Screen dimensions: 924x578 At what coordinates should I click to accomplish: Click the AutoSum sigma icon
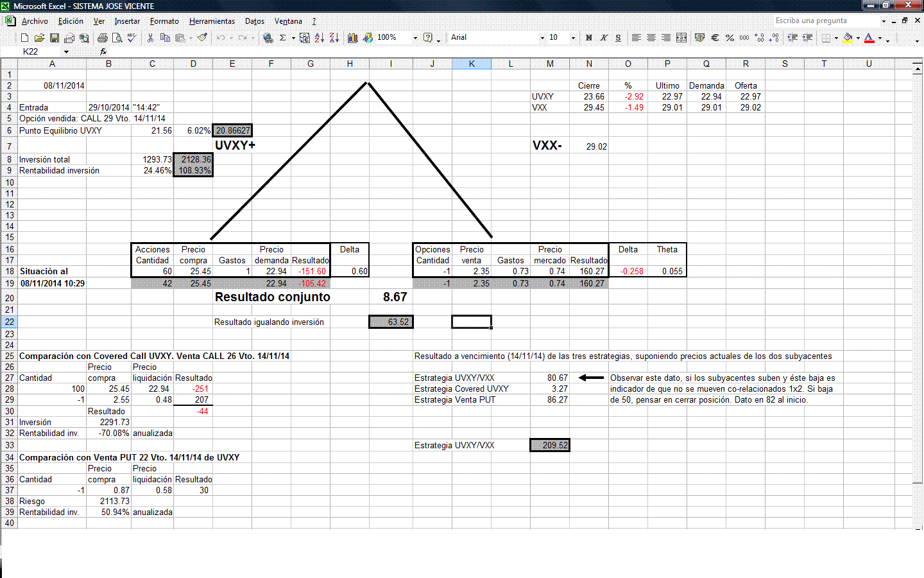pos(282,38)
